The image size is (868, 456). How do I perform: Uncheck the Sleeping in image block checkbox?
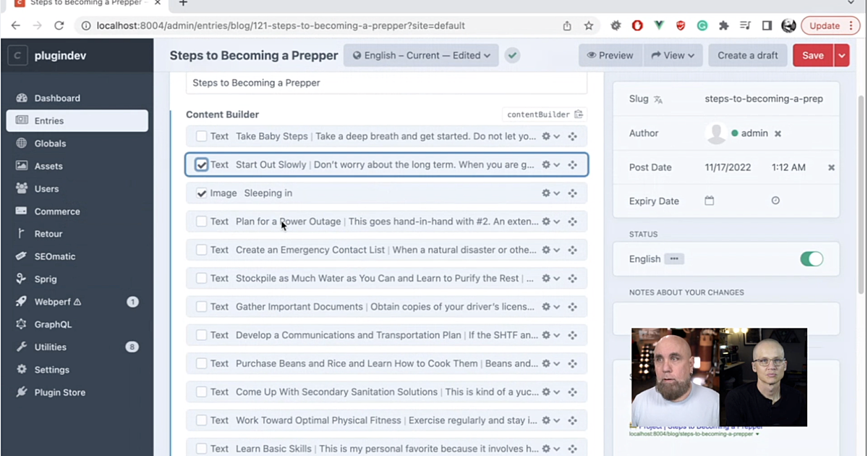(x=201, y=193)
